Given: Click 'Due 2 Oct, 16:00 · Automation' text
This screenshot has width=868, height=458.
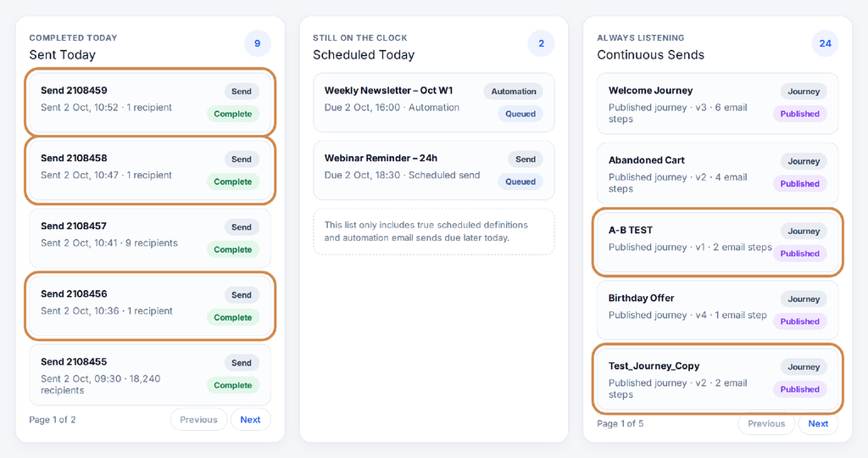Looking at the screenshot, I should tap(392, 108).
